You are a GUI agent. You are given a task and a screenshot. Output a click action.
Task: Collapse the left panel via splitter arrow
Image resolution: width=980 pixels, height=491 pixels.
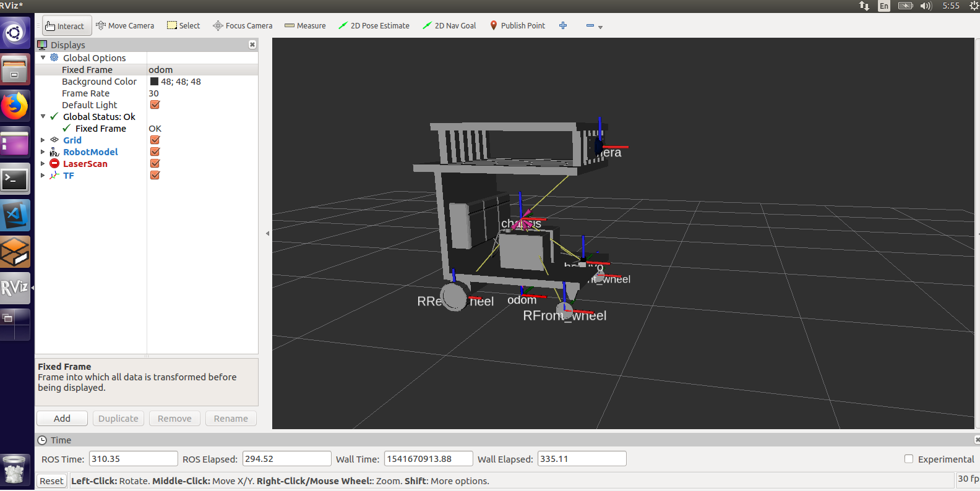tap(267, 233)
